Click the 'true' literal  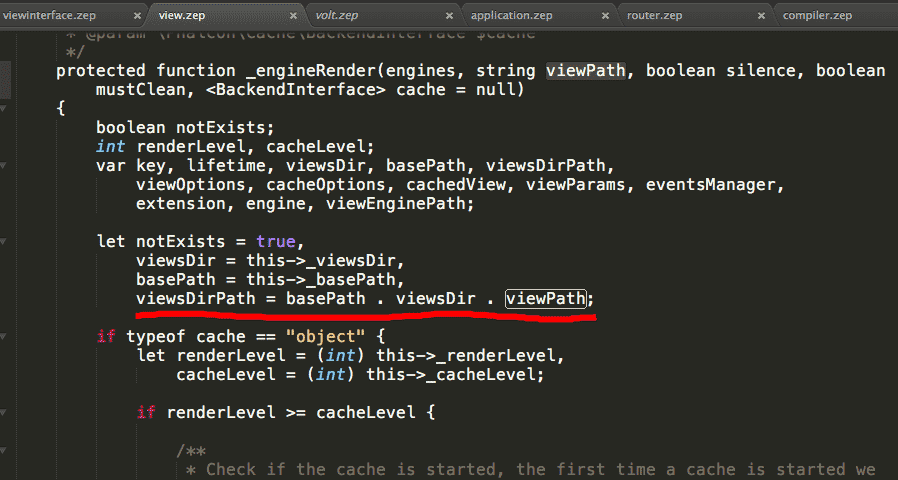pyautogui.click(x=275, y=242)
